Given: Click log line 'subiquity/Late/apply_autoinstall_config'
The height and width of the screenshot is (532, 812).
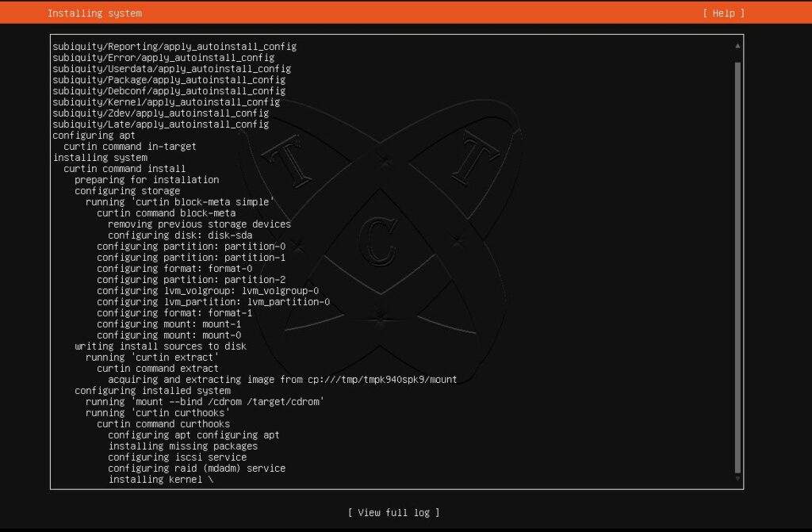Looking at the screenshot, I should pos(160,124).
